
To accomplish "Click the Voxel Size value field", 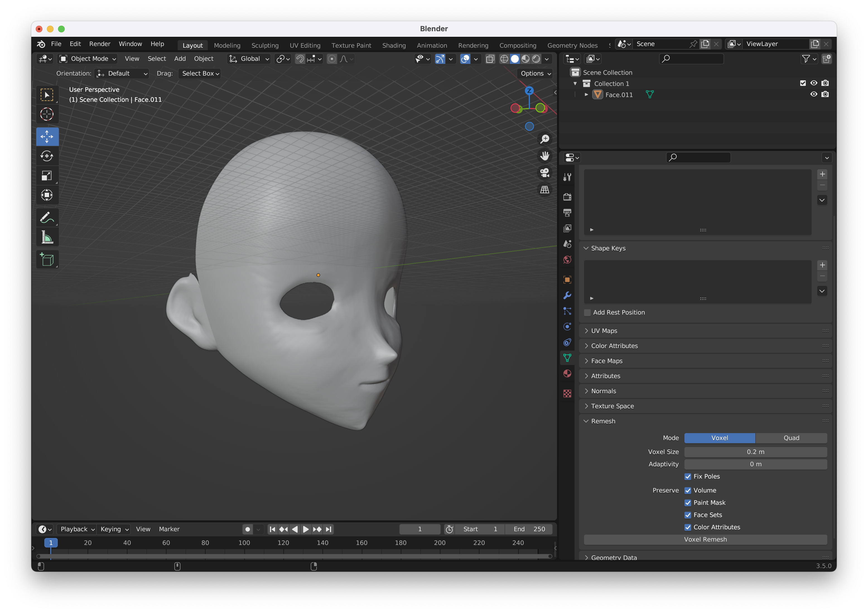I will [x=755, y=452].
